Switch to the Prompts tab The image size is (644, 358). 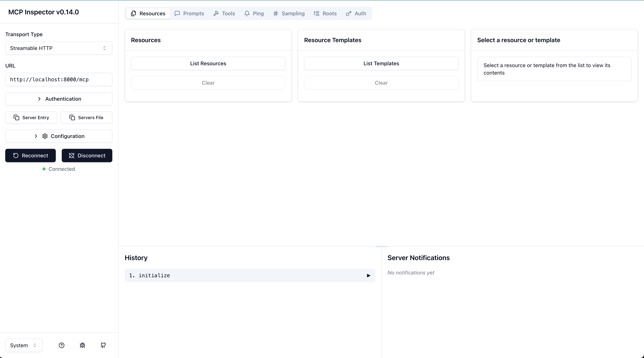189,13
